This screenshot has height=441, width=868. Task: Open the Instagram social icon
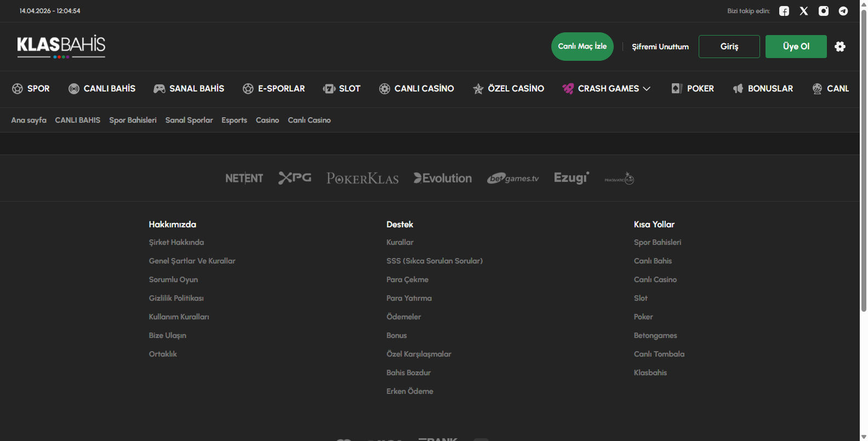pos(824,11)
